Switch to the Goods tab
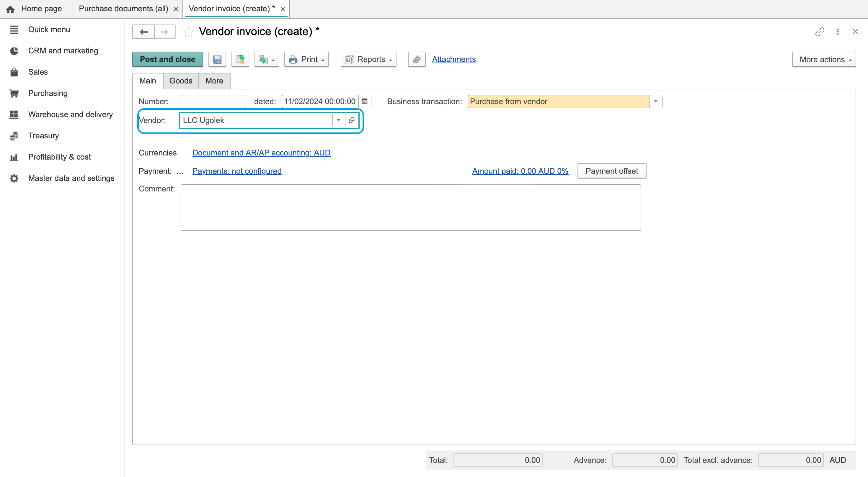The height and width of the screenshot is (477, 868). (x=181, y=81)
